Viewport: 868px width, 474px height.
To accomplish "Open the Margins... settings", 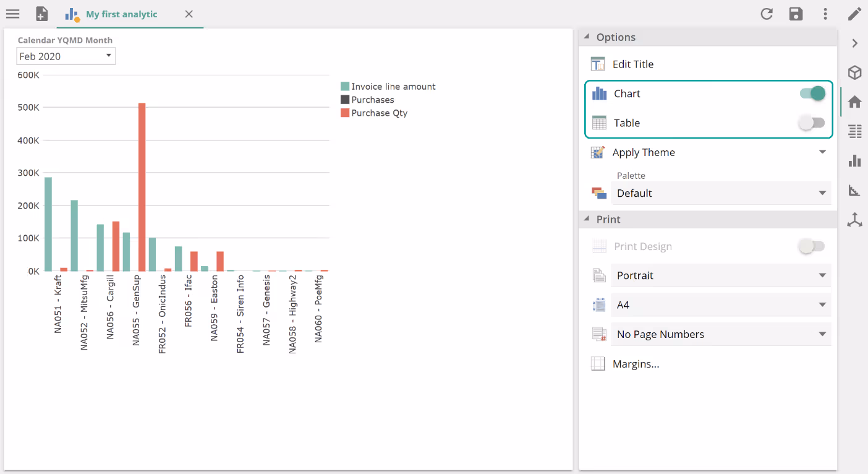I will (x=636, y=364).
